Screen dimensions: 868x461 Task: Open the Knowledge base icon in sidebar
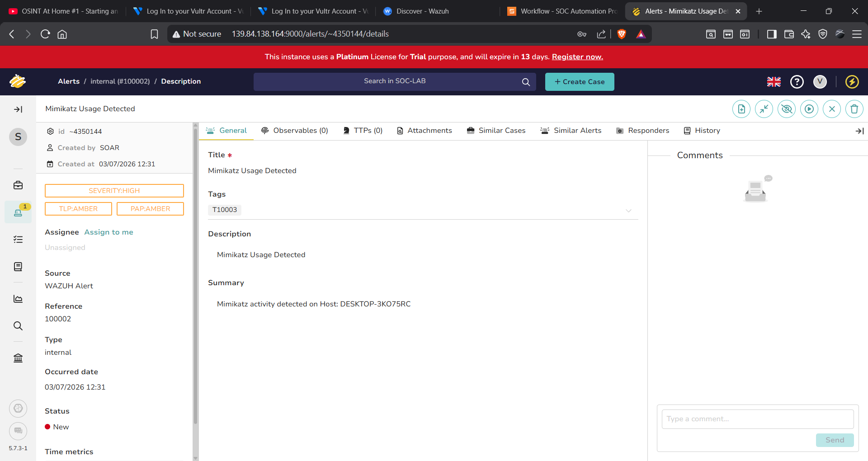pyautogui.click(x=18, y=267)
